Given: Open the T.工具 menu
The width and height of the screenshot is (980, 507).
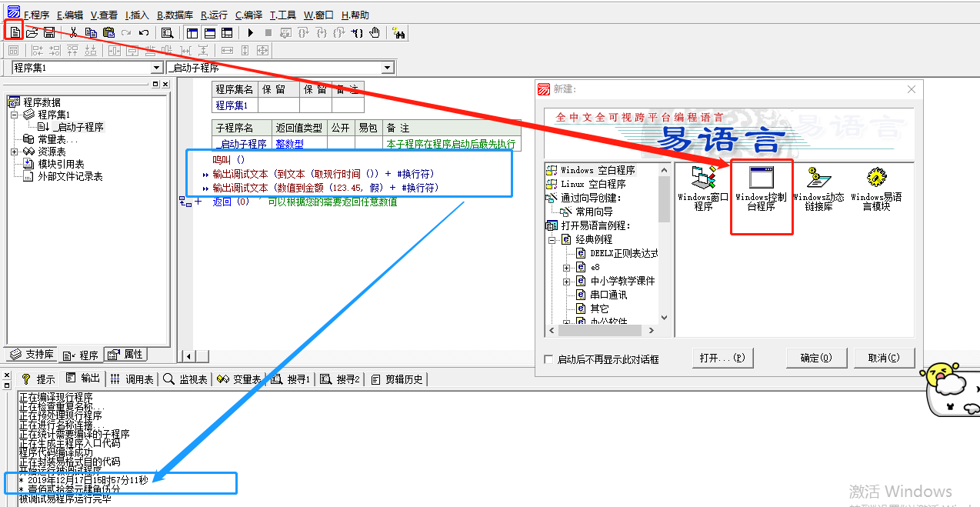Looking at the screenshot, I should click(283, 15).
